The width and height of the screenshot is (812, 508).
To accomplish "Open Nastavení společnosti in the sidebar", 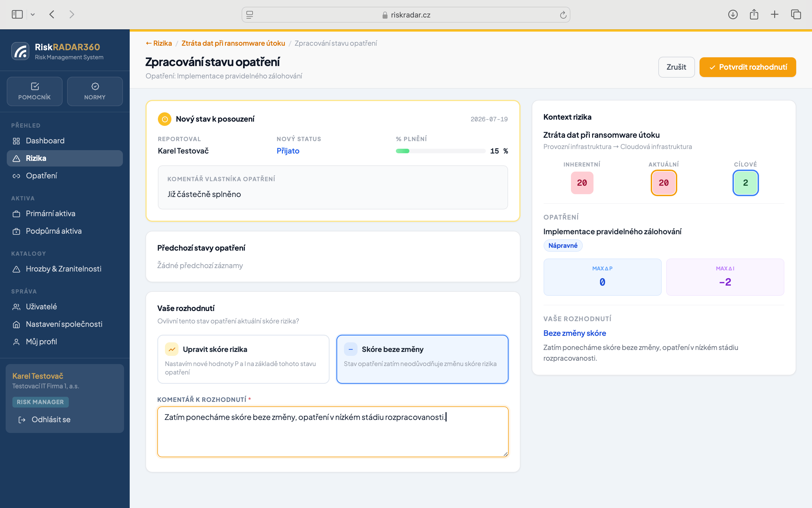I will coord(65,324).
